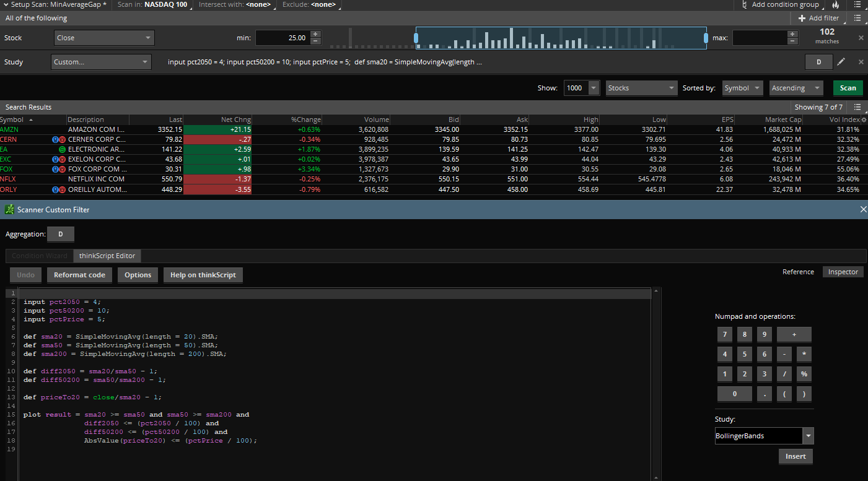Click ORLY red phone icon
The image size is (868, 481).
(63, 189)
